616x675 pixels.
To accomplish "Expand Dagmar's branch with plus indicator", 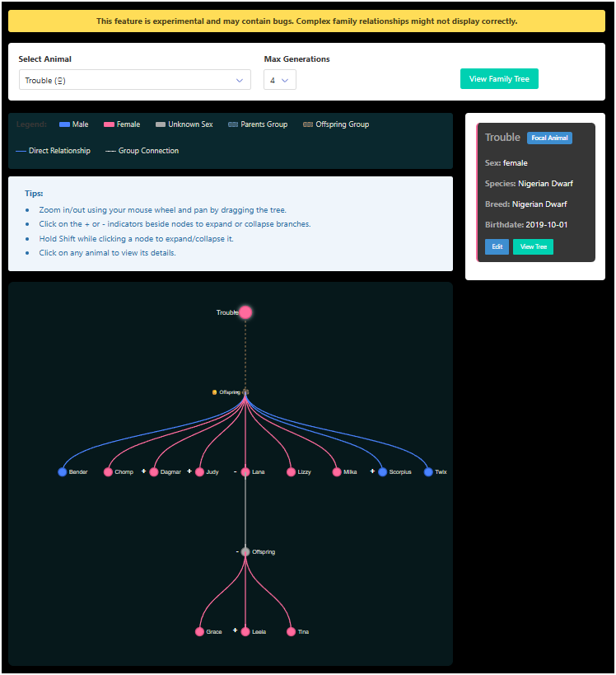I will (143, 471).
